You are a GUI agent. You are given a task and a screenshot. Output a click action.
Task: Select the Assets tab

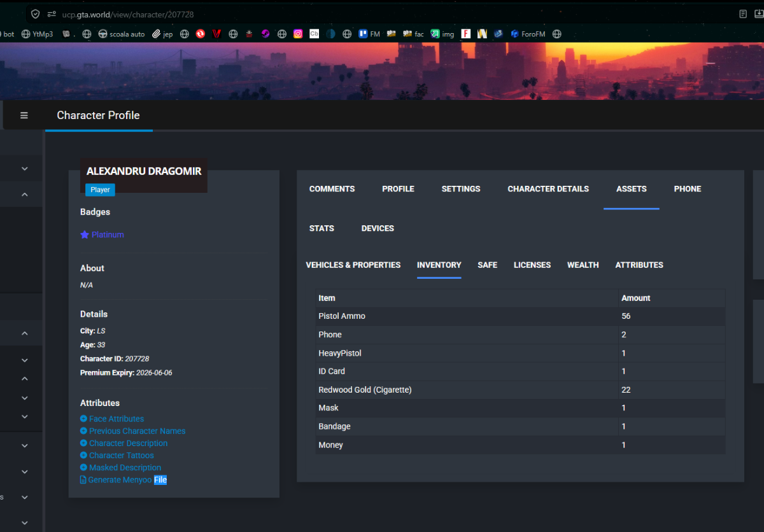point(632,189)
